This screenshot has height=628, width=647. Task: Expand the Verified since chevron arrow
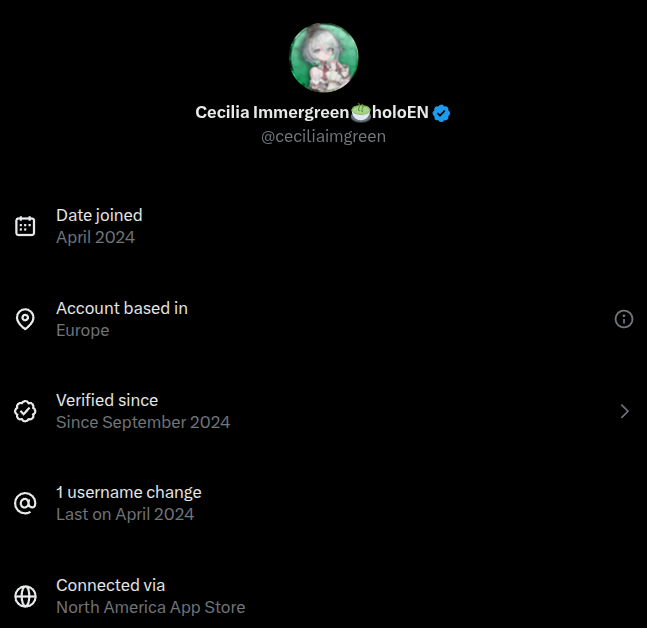(x=624, y=411)
